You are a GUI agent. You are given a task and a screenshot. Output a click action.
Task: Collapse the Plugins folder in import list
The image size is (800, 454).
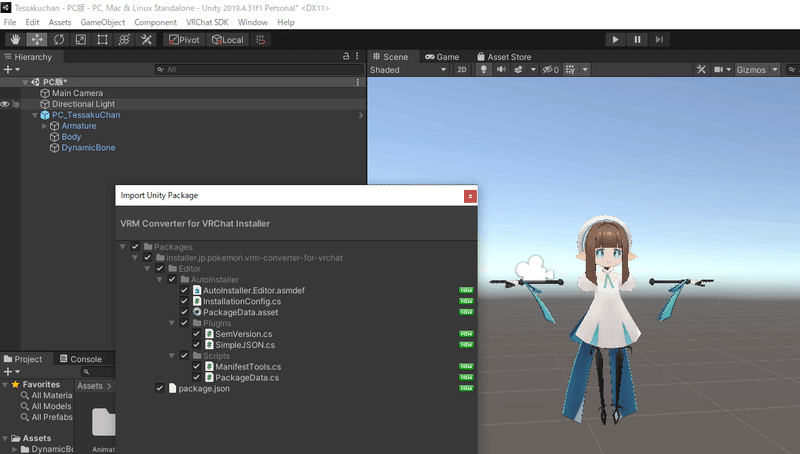172,323
